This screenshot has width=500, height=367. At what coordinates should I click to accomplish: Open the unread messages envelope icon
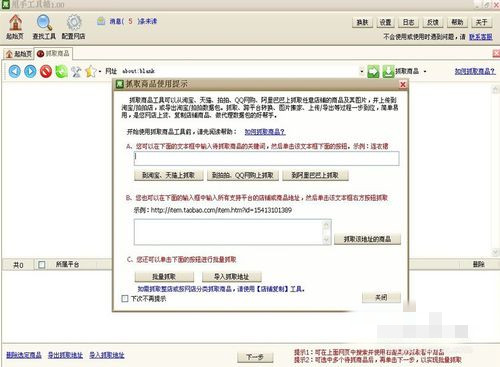(x=101, y=22)
